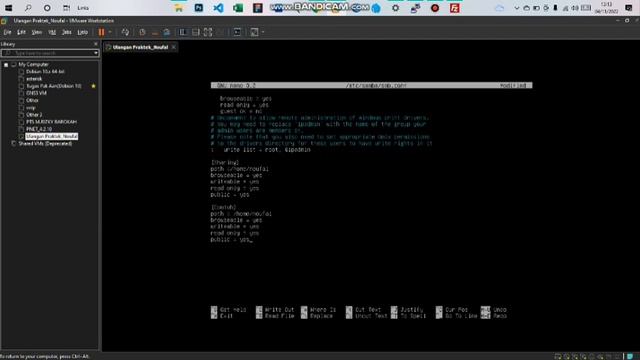The height and width of the screenshot is (360, 640).
Task: Click the write list = root line
Action: coord(267,150)
